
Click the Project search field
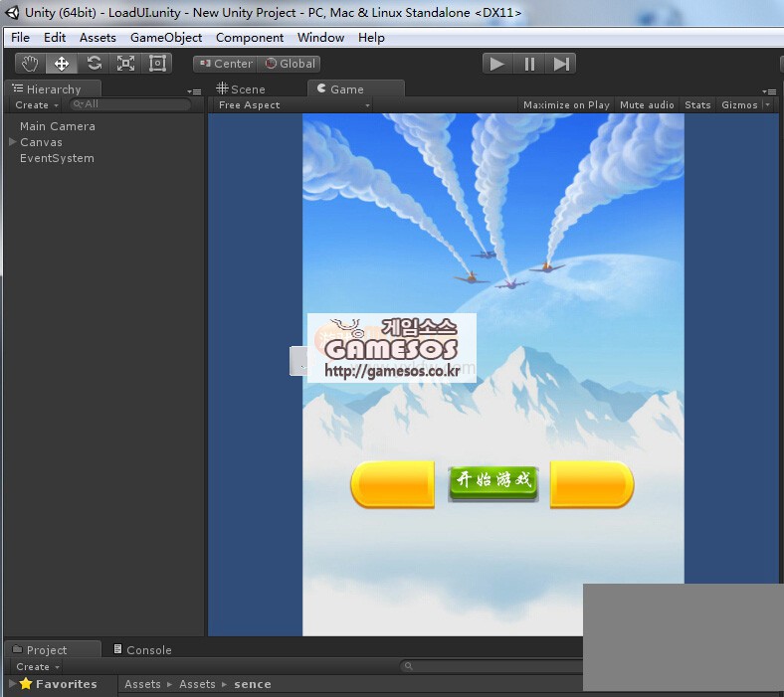click(x=492, y=666)
